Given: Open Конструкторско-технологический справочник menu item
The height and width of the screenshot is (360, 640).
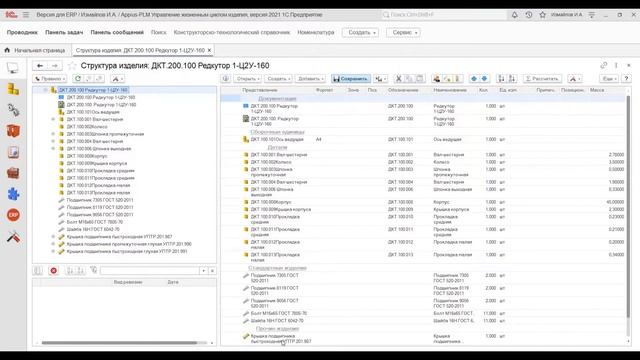Looking at the screenshot, I should point(232,32).
